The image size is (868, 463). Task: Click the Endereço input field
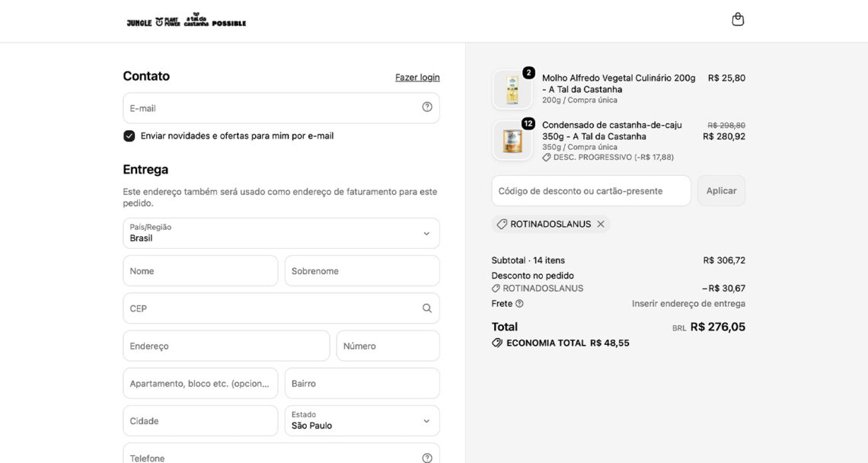pyautogui.click(x=226, y=346)
